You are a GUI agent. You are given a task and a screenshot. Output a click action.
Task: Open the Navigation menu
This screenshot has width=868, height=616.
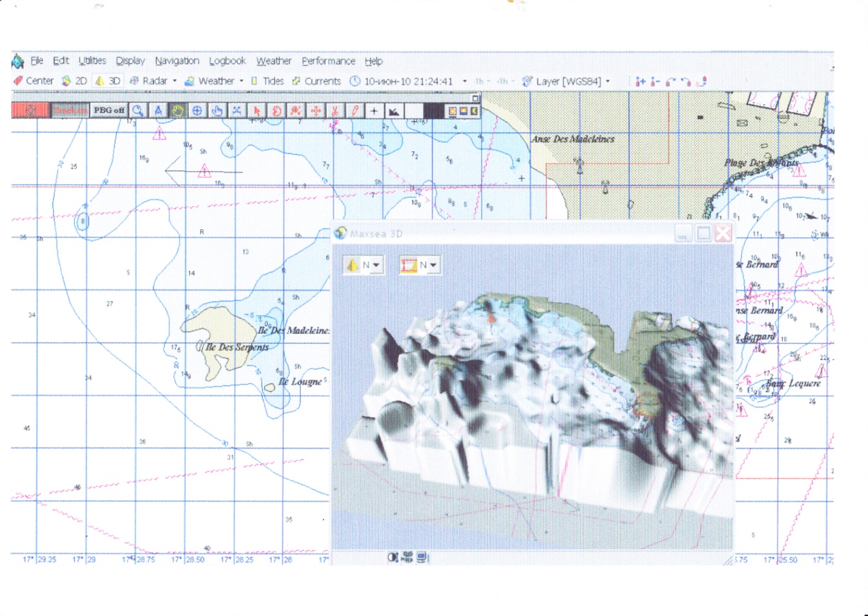[x=177, y=61]
